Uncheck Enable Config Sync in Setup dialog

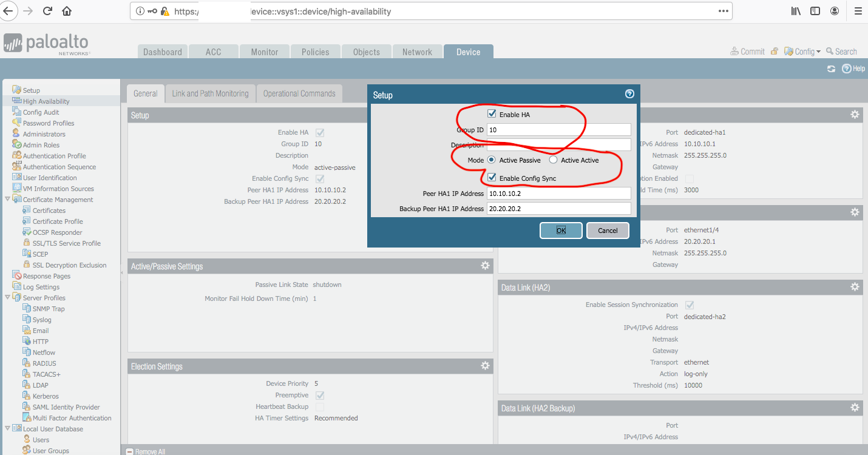(x=492, y=178)
